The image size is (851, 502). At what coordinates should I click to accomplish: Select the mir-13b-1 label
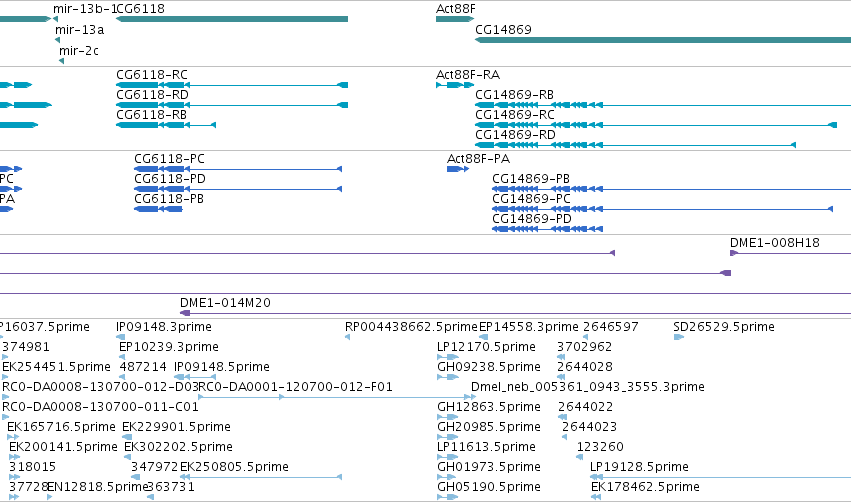85,9
